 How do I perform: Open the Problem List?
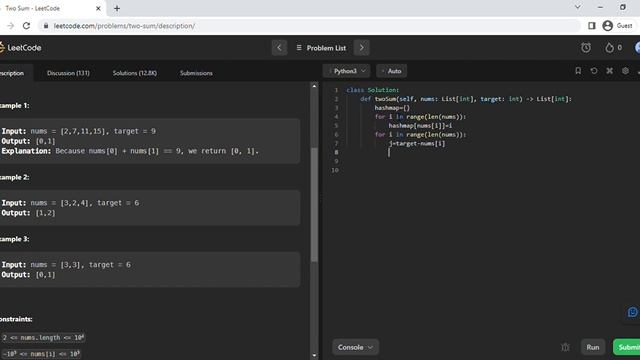pos(321,48)
